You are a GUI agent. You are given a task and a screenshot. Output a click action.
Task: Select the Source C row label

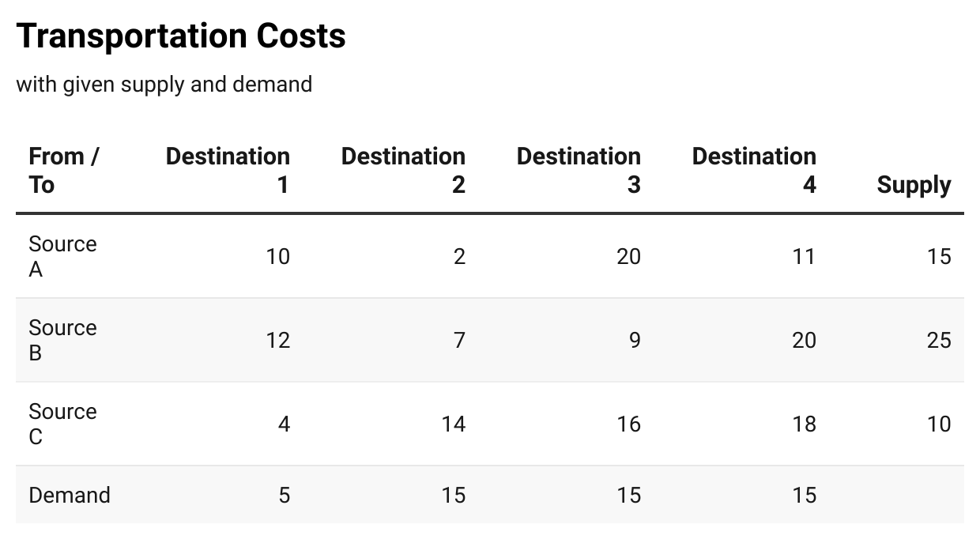(x=62, y=424)
